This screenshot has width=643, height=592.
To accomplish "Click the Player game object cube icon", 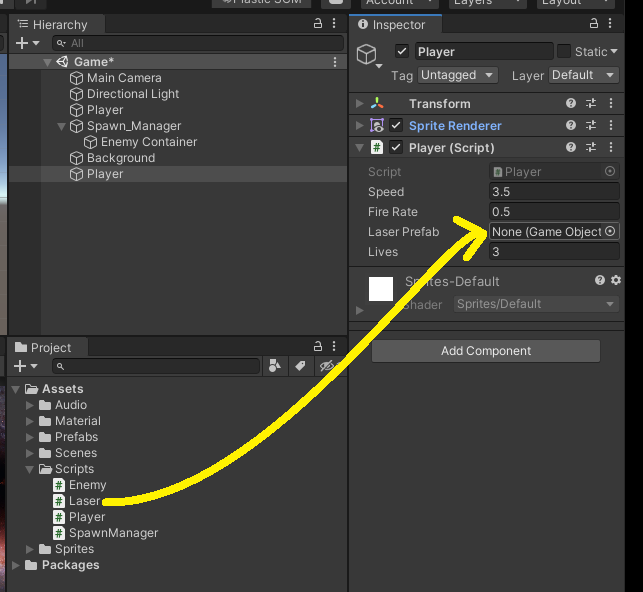I will click(x=367, y=55).
